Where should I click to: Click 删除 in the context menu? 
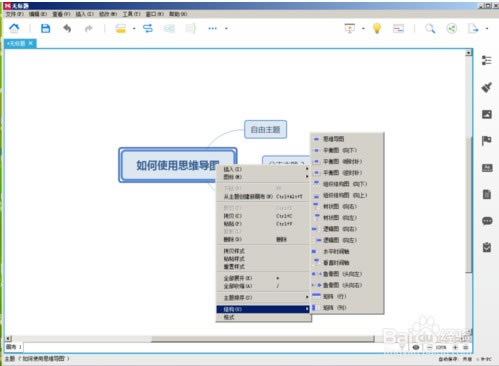(264, 239)
